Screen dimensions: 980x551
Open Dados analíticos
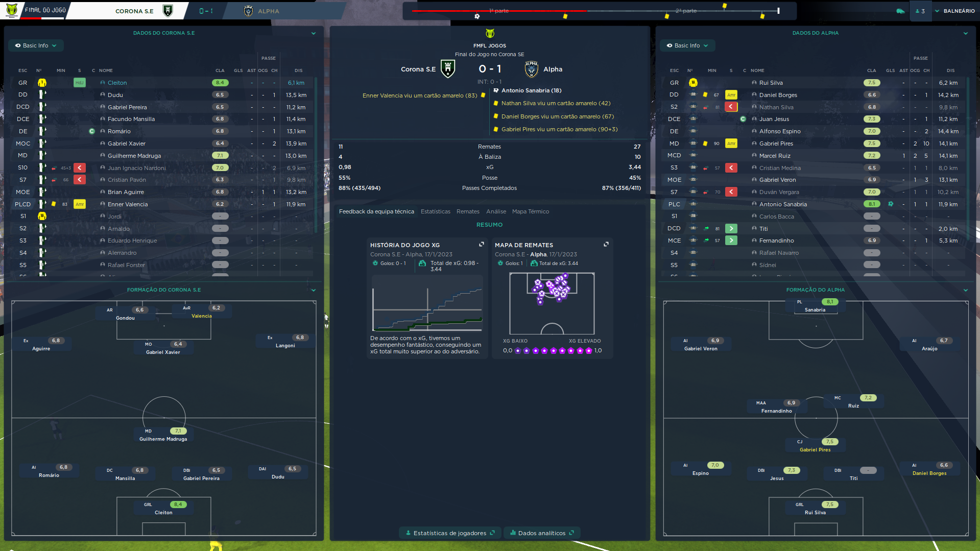pos(541,533)
